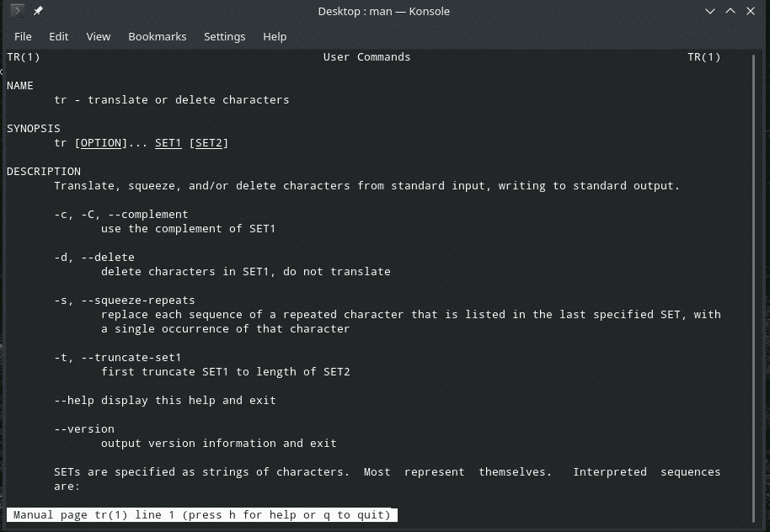Click the 'Manual page tr(1)' status line
This screenshot has height=532, width=770.
[201, 514]
